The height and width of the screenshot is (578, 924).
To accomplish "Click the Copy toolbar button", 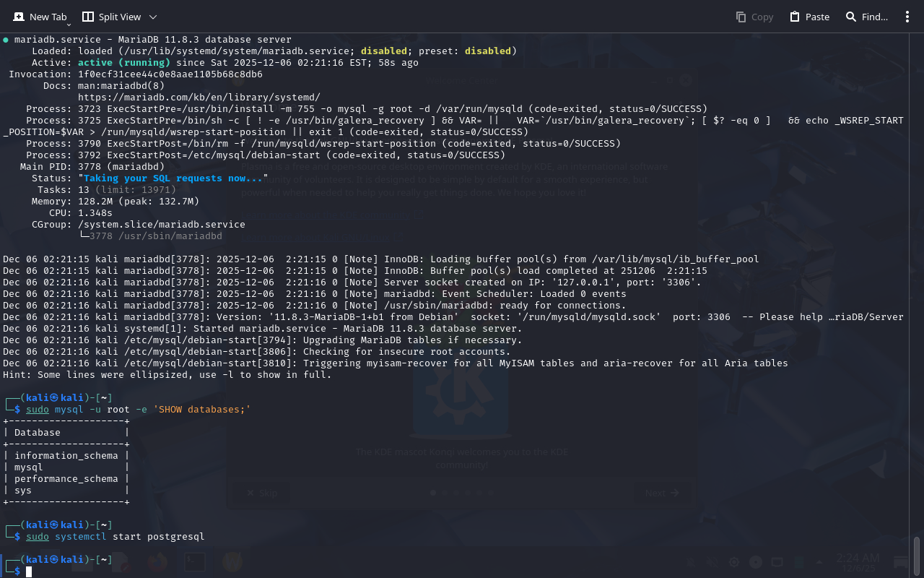I will [754, 17].
